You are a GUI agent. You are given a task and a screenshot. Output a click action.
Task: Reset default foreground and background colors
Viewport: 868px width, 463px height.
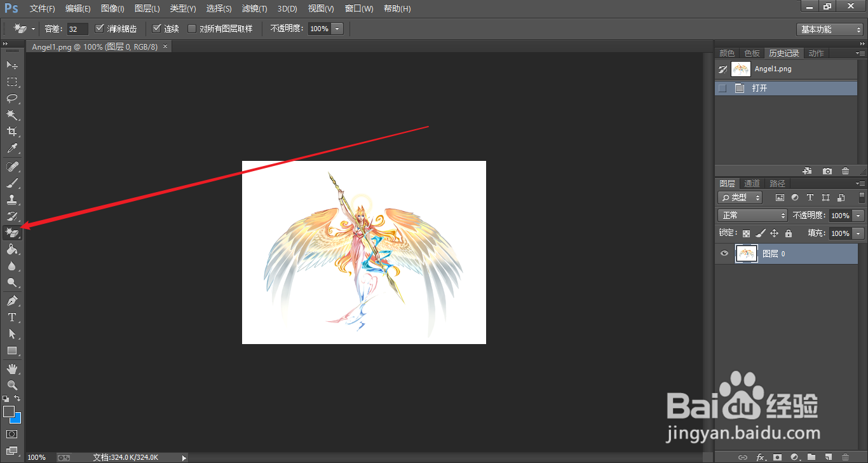(x=6, y=399)
